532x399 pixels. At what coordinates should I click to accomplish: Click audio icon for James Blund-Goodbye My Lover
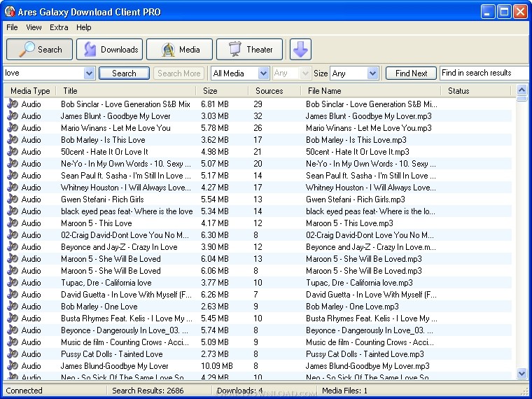click(13, 365)
